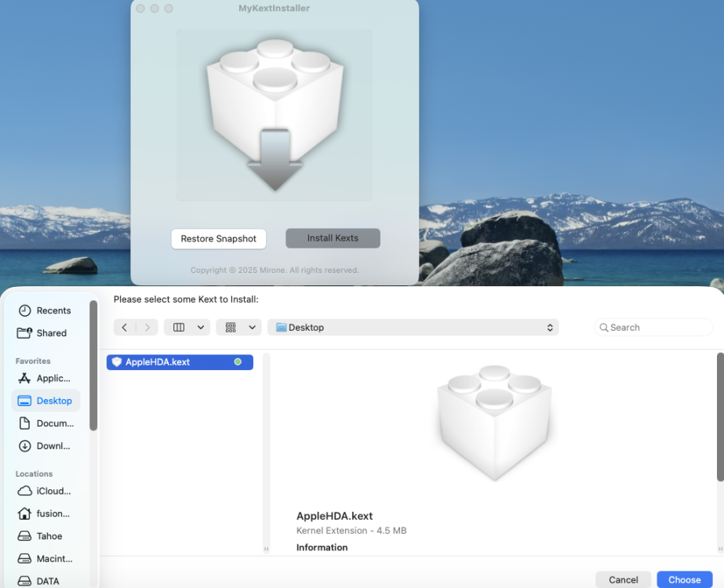The image size is (724, 588).
Task: Click the AppleHDA.kext name in preview
Action: click(334, 516)
